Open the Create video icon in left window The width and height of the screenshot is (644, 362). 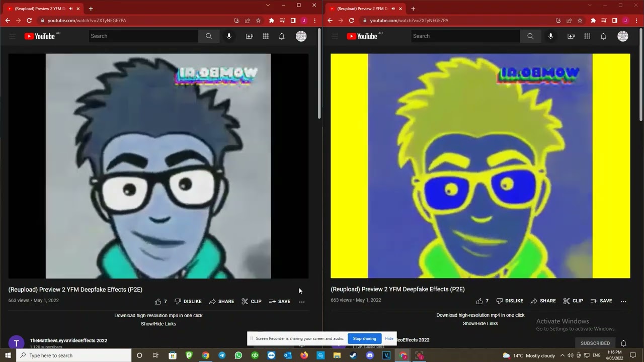pyautogui.click(x=249, y=36)
